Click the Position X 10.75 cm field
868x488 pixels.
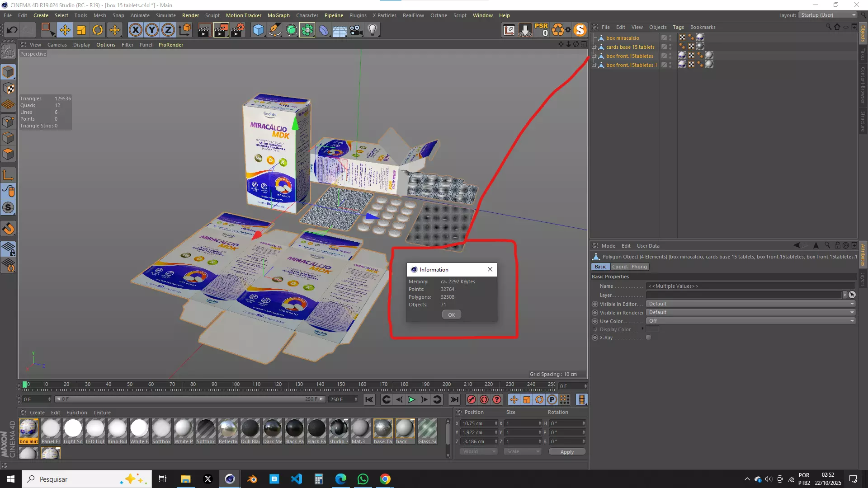(x=478, y=423)
